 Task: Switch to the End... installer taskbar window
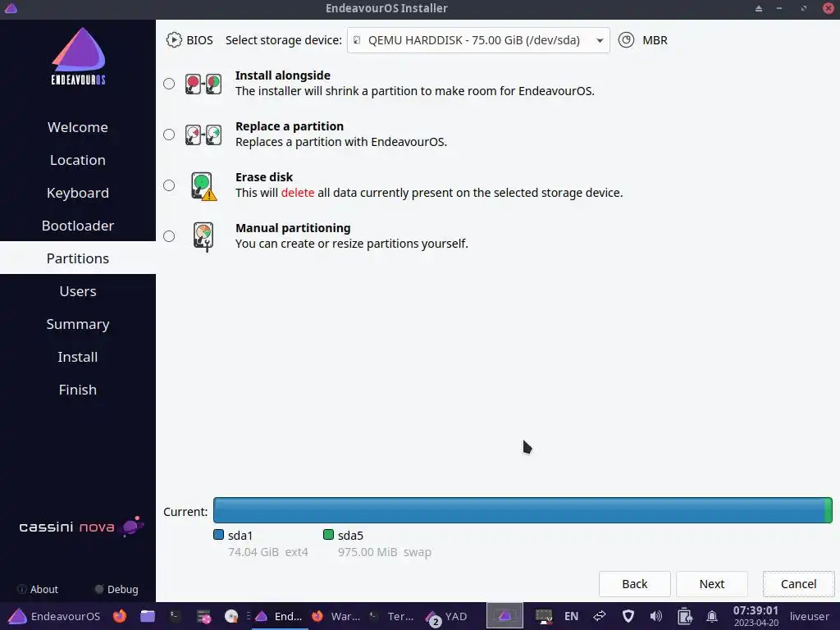(x=279, y=617)
